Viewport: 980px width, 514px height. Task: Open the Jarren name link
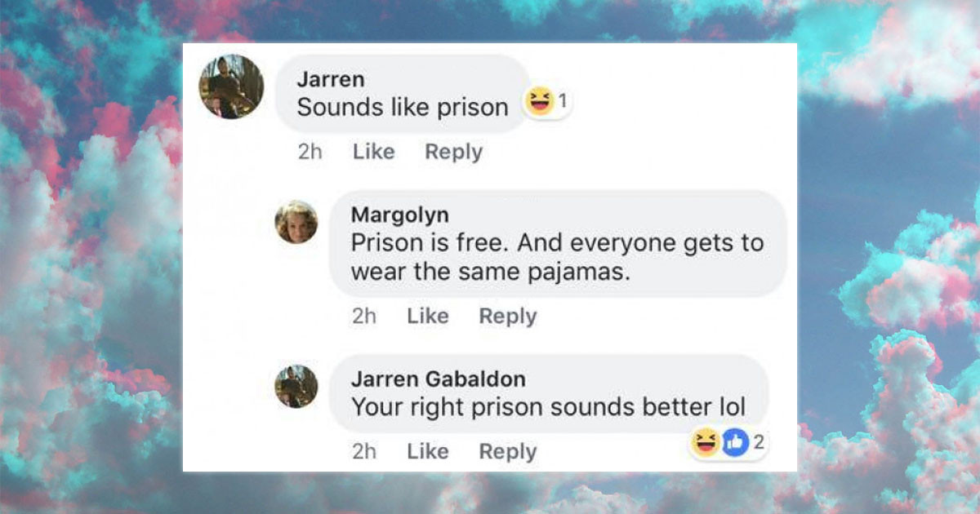[331, 80]
